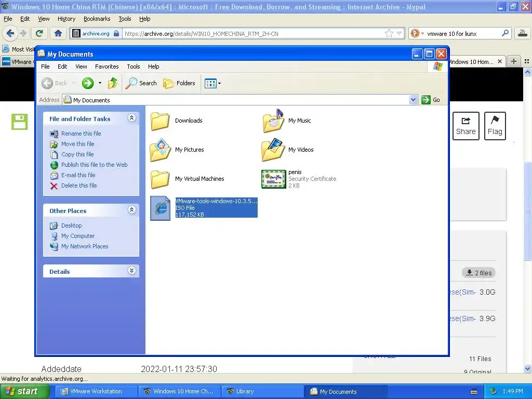532x399 pixels.
Task: Click the Share button on archive page
Action: click(466, 126)
